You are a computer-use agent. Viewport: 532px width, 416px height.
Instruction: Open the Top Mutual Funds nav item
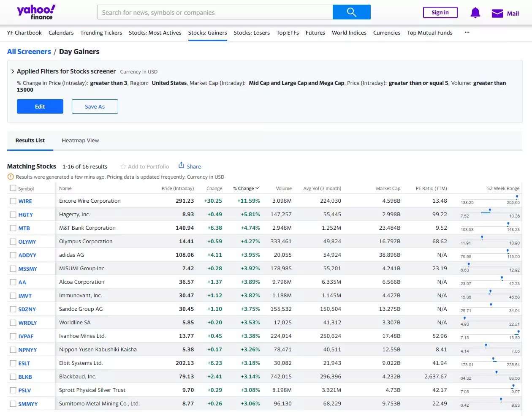click(430, 33)
